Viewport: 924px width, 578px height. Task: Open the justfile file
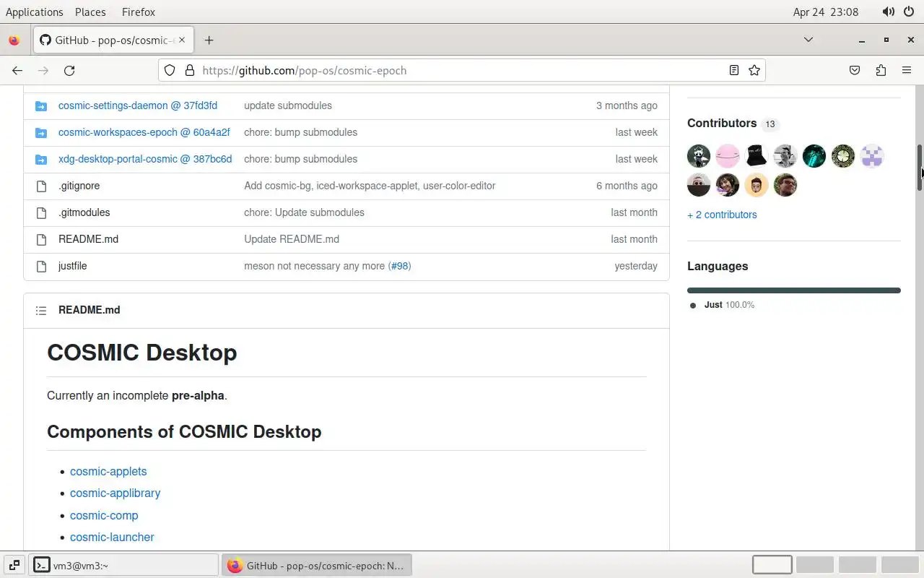coord(72,266)
